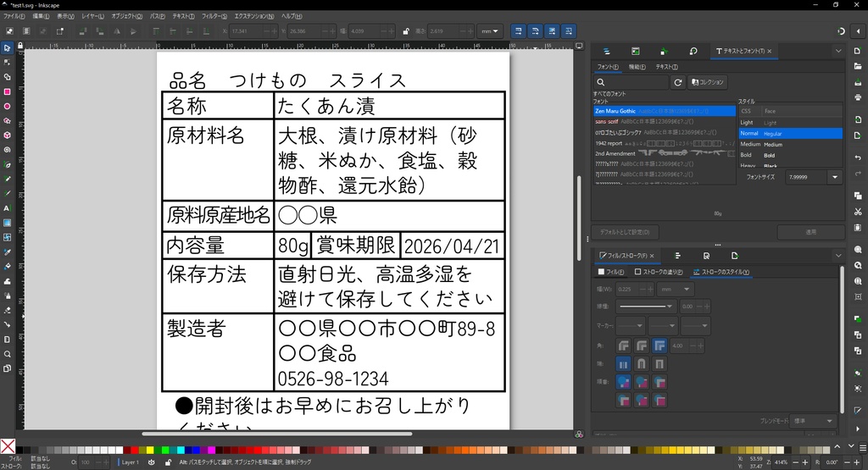
Task: Expand the text panel dock chevron menu
Action: coord(838,51)
